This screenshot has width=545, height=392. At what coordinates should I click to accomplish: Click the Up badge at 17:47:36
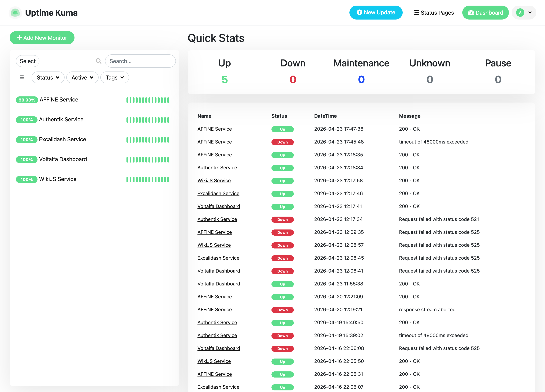point(283,129)
